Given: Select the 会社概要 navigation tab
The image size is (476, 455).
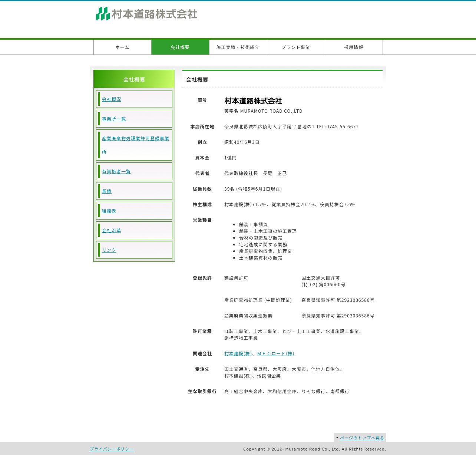Looking at the screenshot, I should tap(180, 47).
